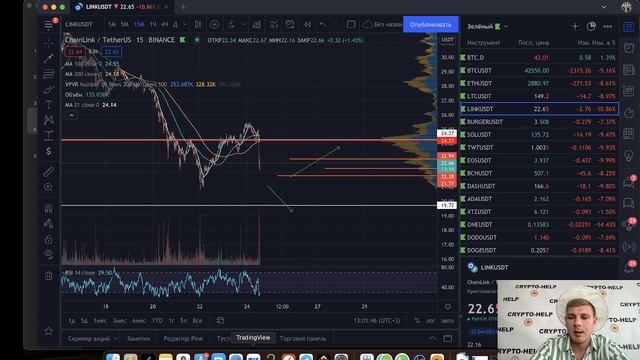Toggle magnet mode in left toolbar
This screenshot has height=360, width=640.
pyautogui.click(x=49, y=208)
